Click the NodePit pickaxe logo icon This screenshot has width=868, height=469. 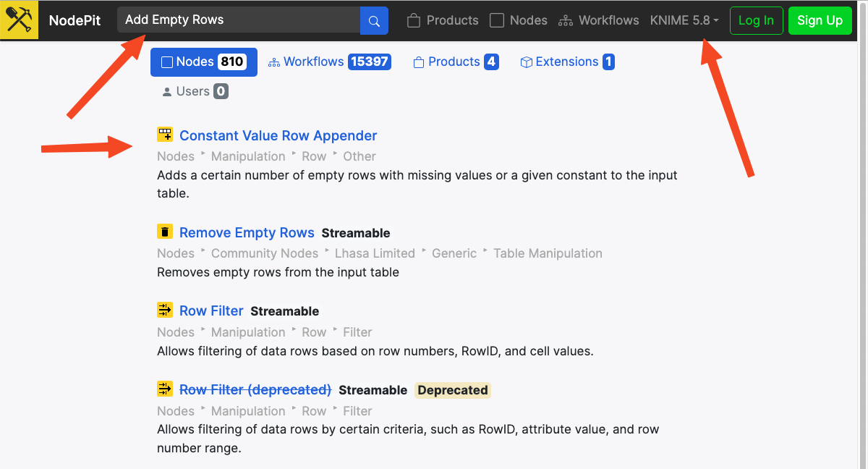(x=20, y=20)
